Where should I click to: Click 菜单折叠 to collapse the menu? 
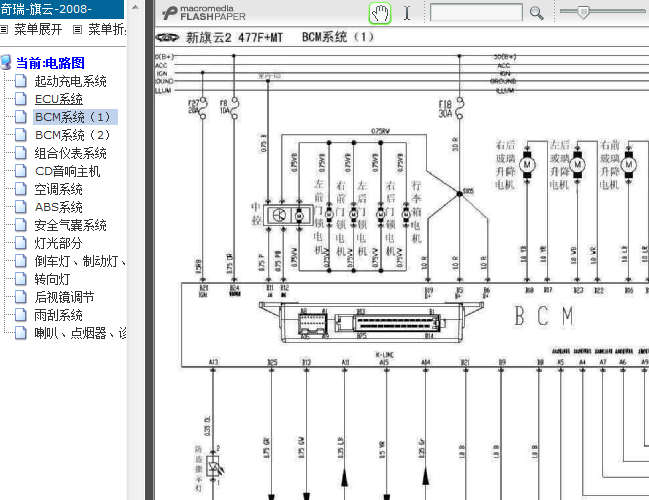coord(107,29)
